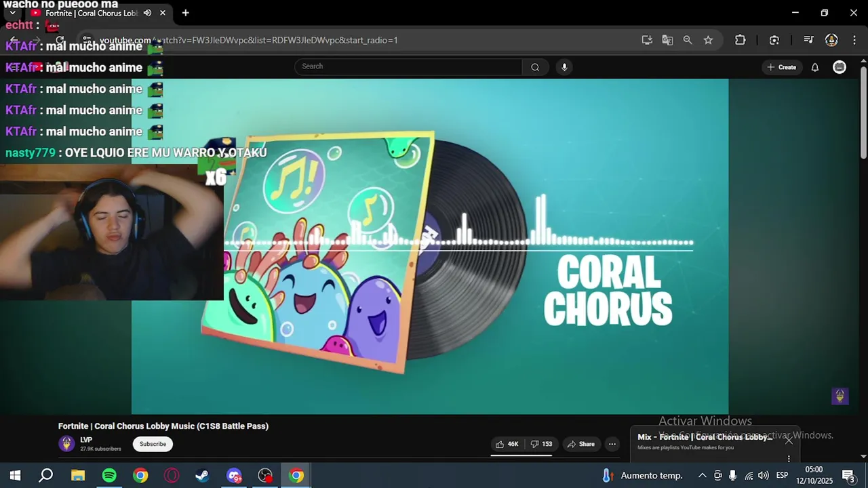
Task: Like the video with 46K likes
Action: coord(507,444)
